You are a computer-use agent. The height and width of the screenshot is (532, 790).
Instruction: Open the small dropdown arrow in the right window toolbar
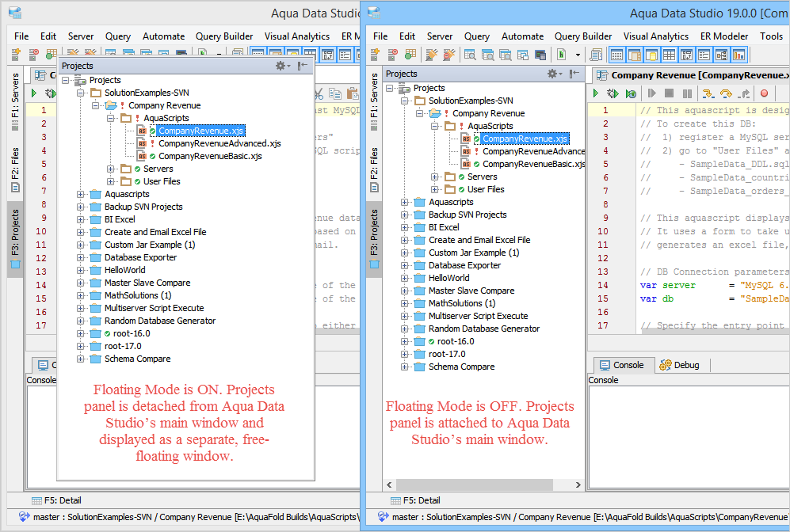[x=578, y=55]
